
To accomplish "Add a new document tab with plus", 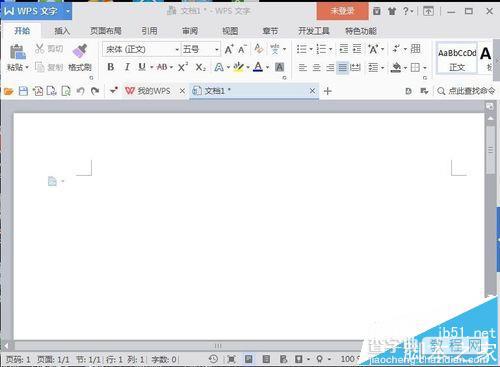I will click(x=328, y=91).
